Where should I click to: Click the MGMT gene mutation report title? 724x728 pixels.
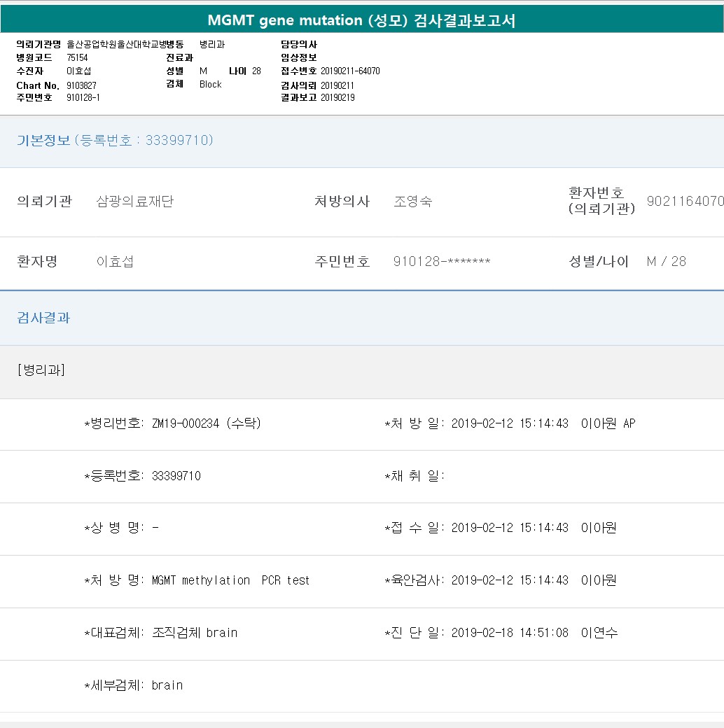pos(361,20)
